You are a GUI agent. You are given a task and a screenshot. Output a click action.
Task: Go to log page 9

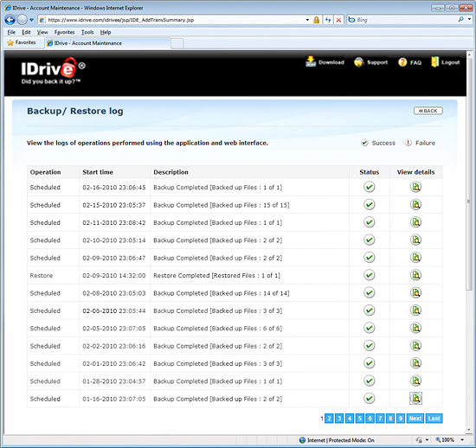(401, 419)
